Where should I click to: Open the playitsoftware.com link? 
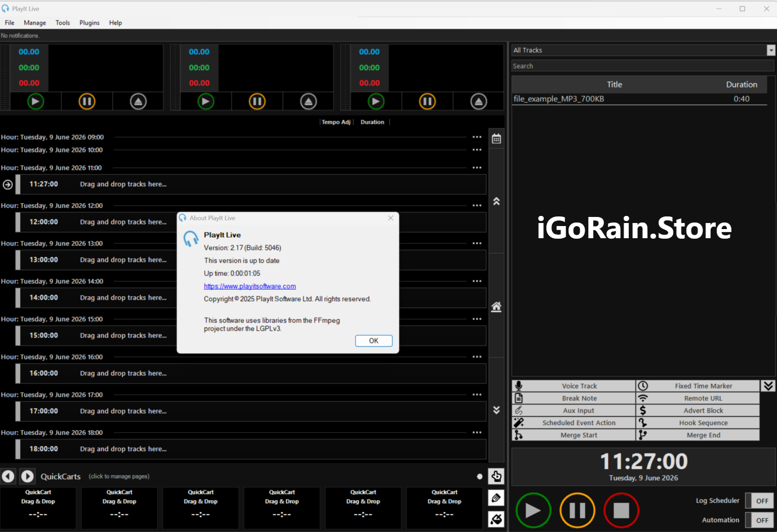pyautogui.click(x=250, y=286)
